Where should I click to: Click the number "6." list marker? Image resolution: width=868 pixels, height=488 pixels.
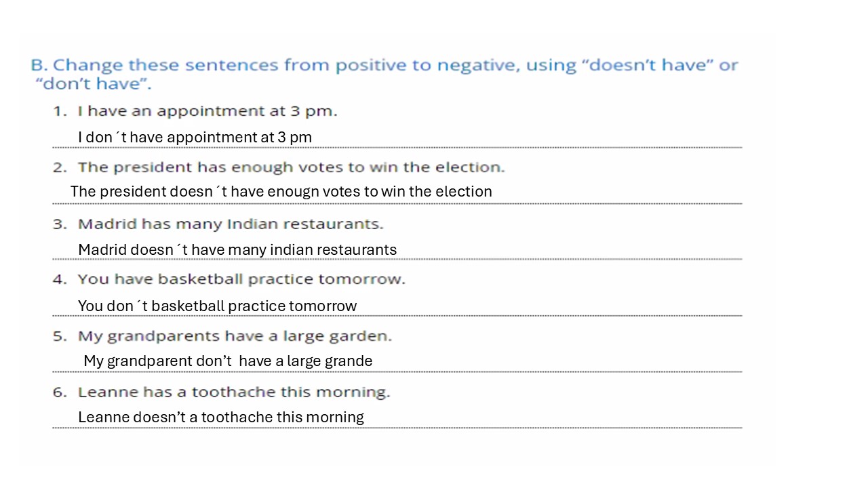click(60, 392)
